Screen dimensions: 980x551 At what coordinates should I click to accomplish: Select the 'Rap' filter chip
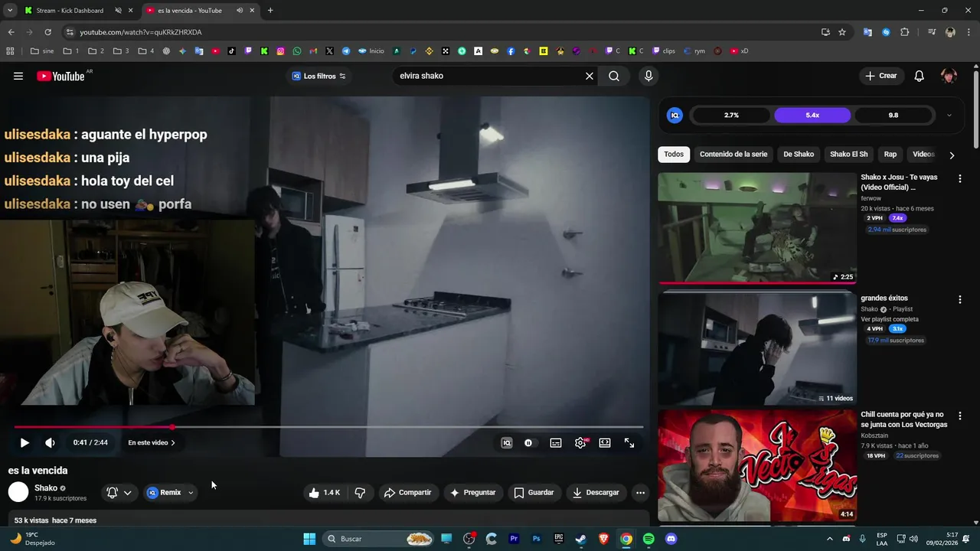point(890,154)
